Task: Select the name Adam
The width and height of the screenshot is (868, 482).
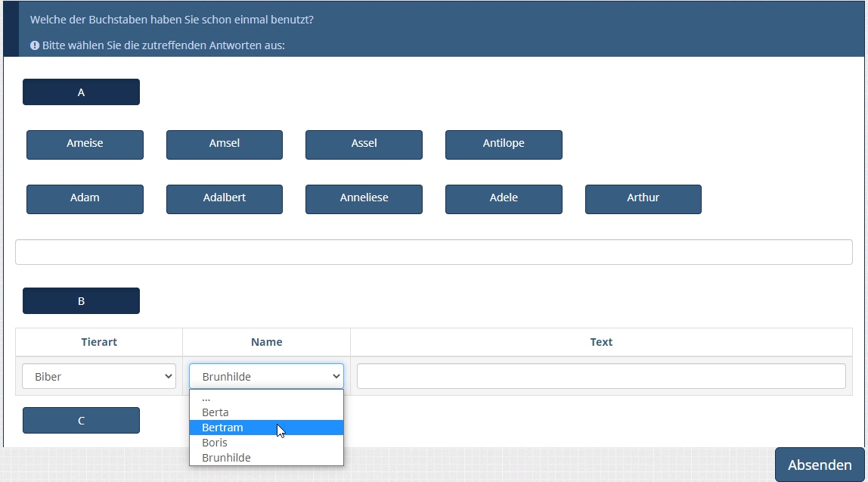Action: point(85,199)
